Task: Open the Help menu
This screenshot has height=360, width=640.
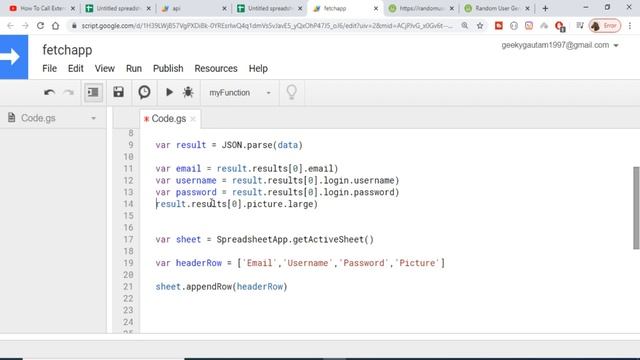Action: tap(258, 69)
